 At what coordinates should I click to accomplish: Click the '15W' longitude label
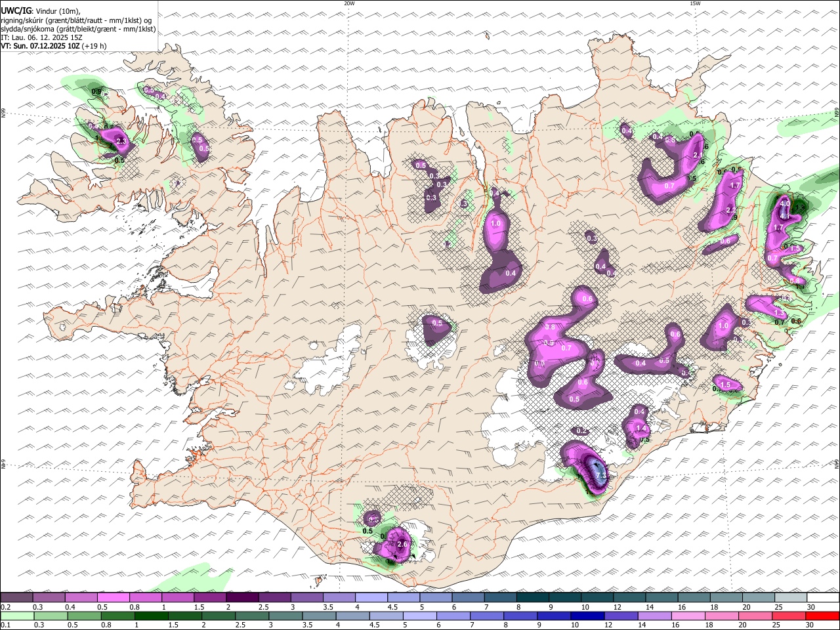(x=695, y=3)
